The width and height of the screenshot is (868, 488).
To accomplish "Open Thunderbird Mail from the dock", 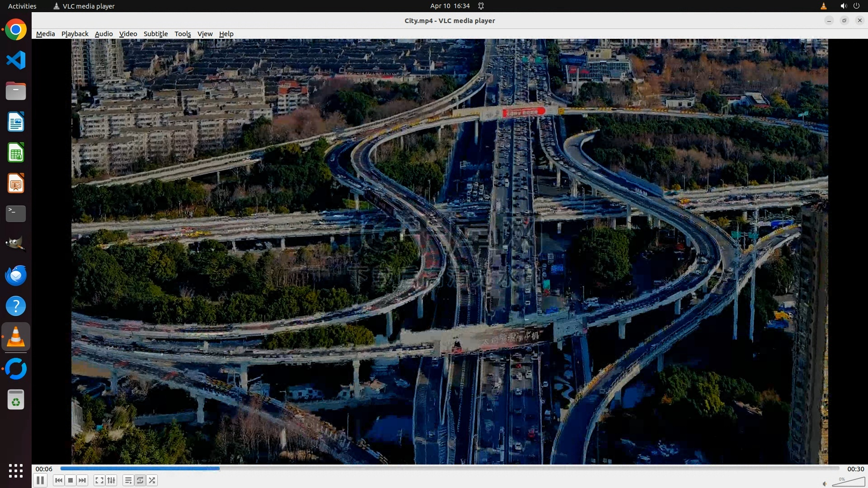I will (x=16, y=275).
